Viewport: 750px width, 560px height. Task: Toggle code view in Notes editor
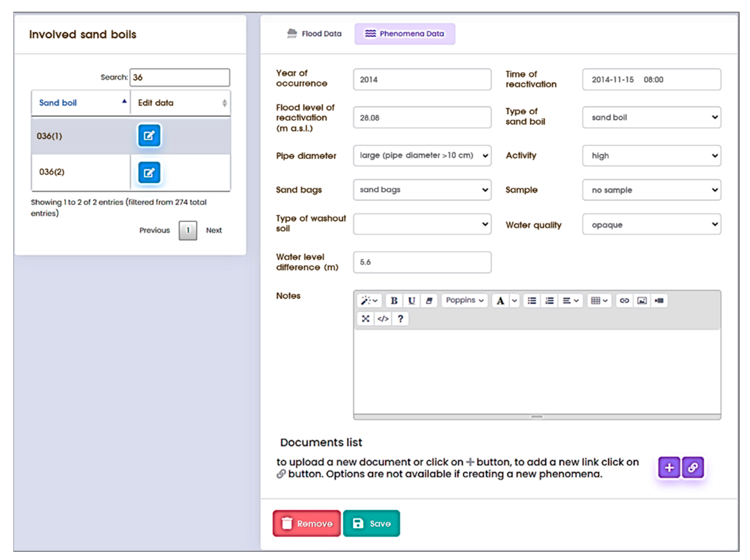(383, 318)
